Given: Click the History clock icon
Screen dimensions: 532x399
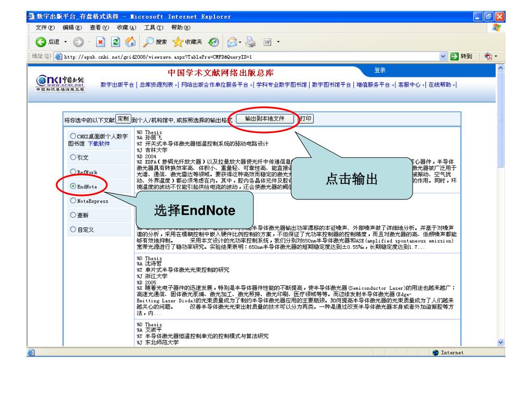Looking at the screenshot, I should click(x=214, y=42).
